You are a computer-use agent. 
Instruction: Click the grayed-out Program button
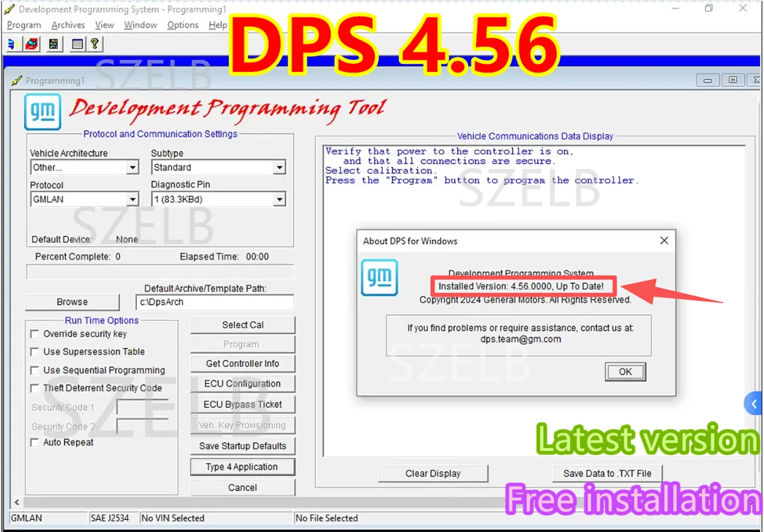pos(243,344)
